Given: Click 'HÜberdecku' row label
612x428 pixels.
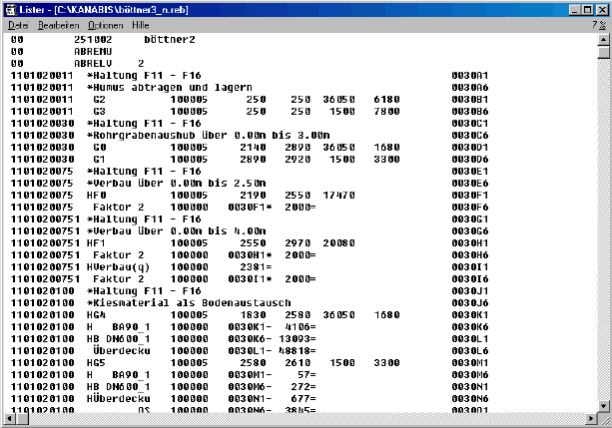Looking at the screenshot, I should point(118,399).
